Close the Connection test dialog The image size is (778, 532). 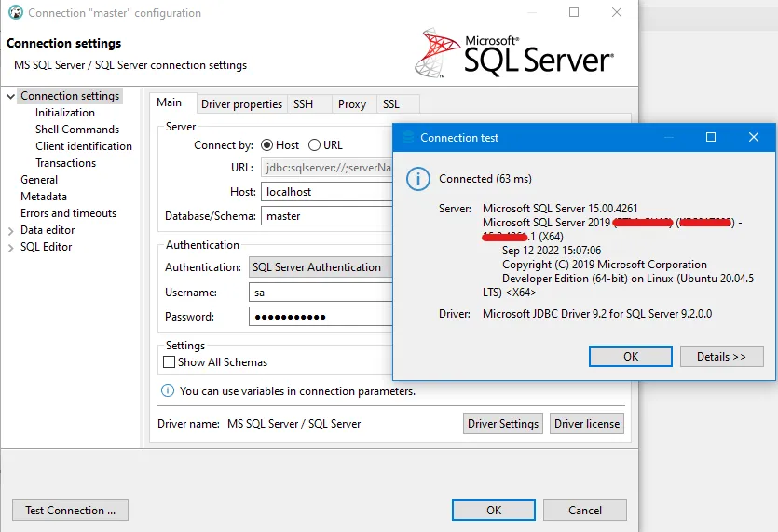(x=753, y=137)
